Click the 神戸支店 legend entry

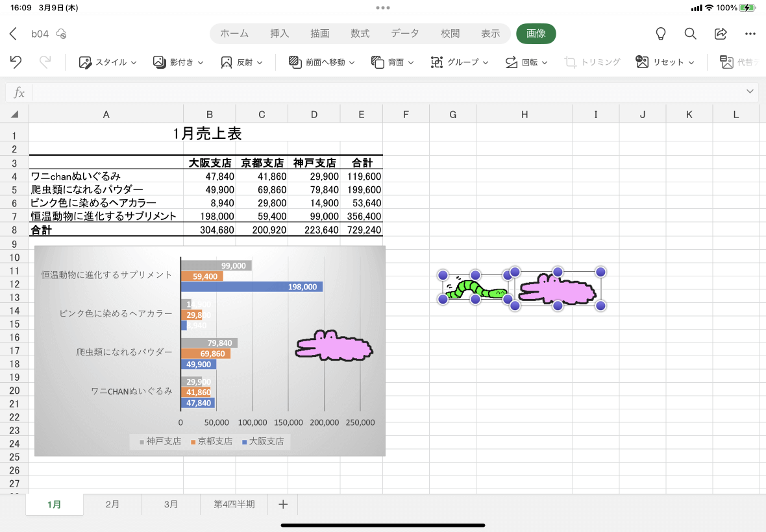click(x=160, y=441)
